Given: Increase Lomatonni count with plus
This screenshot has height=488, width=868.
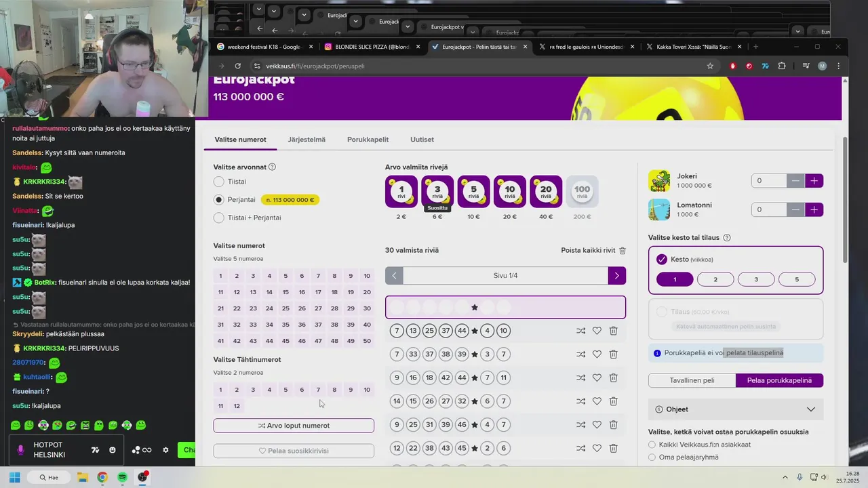Looking at the screenshot, I should (x=814, y=209).
